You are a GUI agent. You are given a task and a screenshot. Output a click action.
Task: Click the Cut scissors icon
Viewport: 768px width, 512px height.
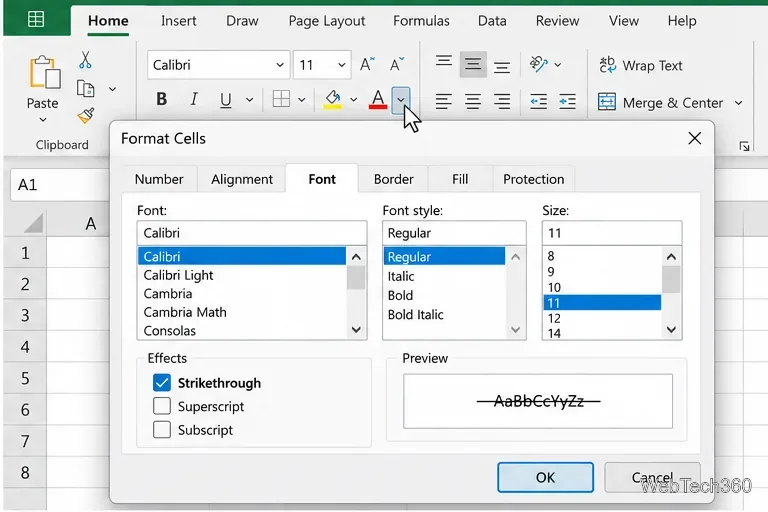pyautogui.click(x=85, y=60)
